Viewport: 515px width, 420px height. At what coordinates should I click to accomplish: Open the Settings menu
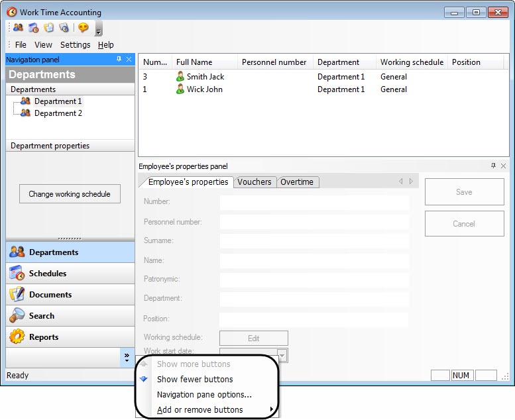click(75, 44)
